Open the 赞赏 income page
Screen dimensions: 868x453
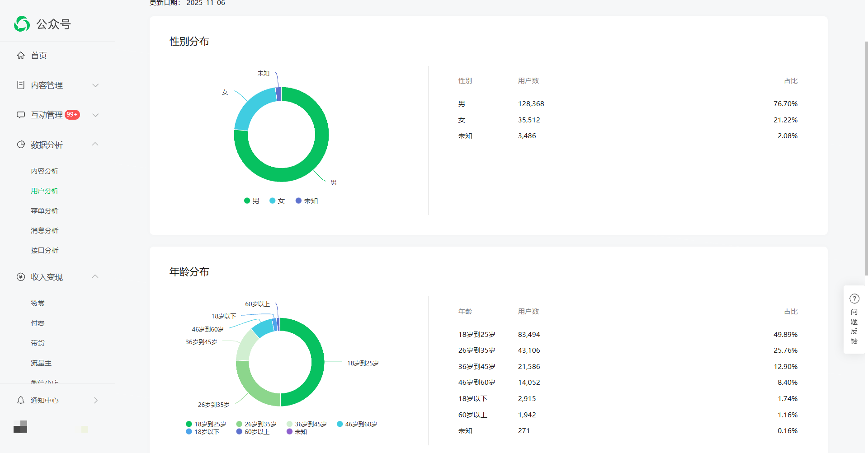pyautogui.click(x=38, y=303)
